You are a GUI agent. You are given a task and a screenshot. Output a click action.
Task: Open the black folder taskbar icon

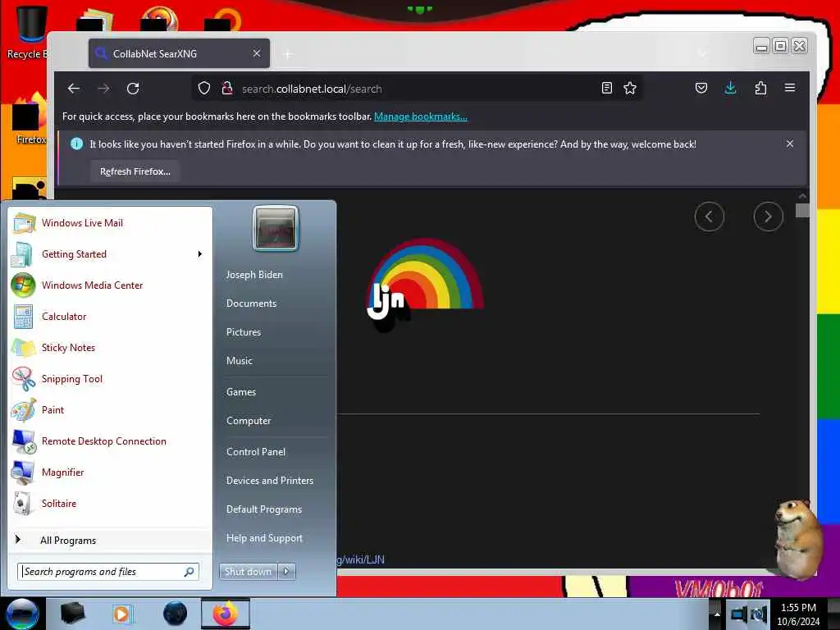pyautogui.click(x=72, y=614)
